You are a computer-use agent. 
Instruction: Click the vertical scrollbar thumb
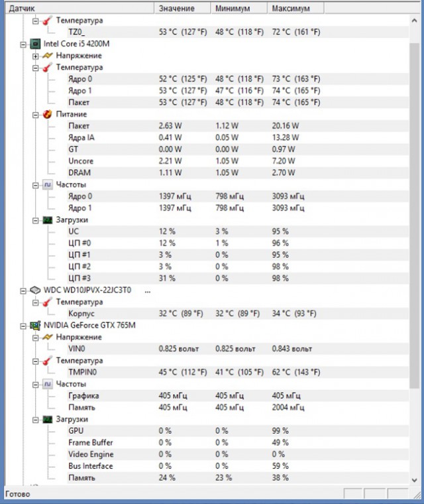[x=414, y=216]
